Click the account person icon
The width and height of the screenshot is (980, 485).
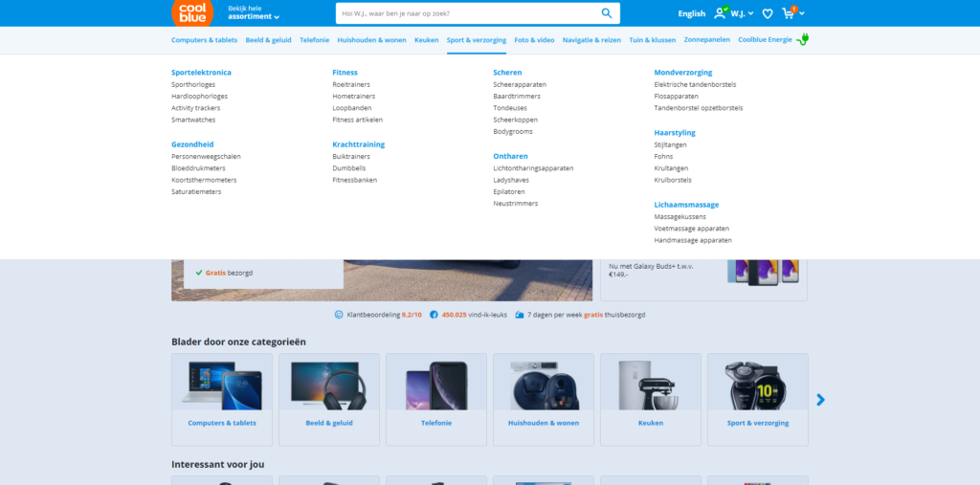tap(721, 13)
